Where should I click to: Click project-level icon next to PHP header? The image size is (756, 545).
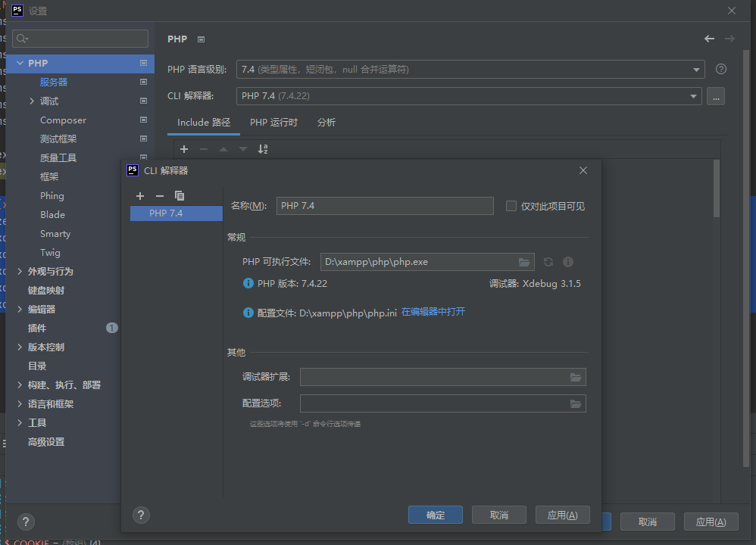201,39
